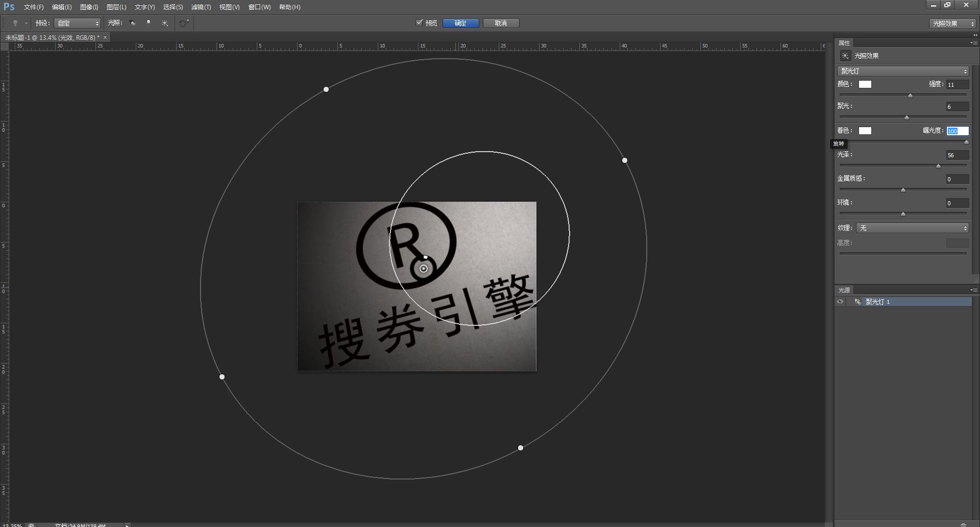
Task: Open the 预设 preset dropdown
Action: [78, 23]
